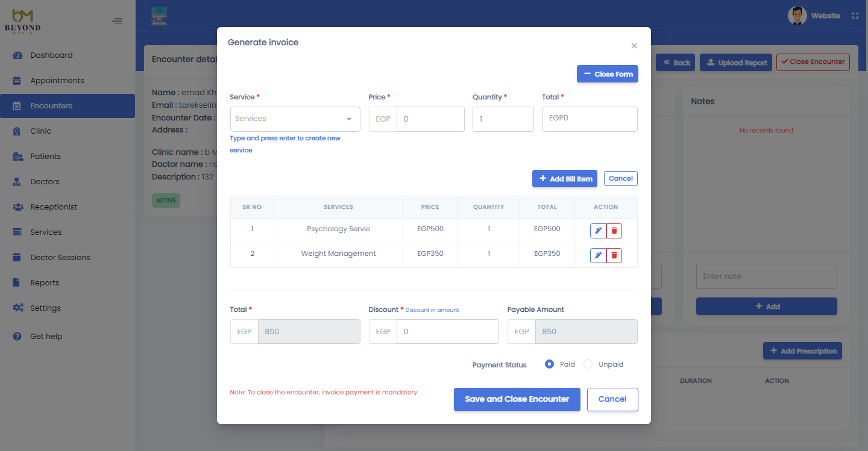Open the Services dropdown
Screen dimensions: 868x451
click(x=295, y=119)
